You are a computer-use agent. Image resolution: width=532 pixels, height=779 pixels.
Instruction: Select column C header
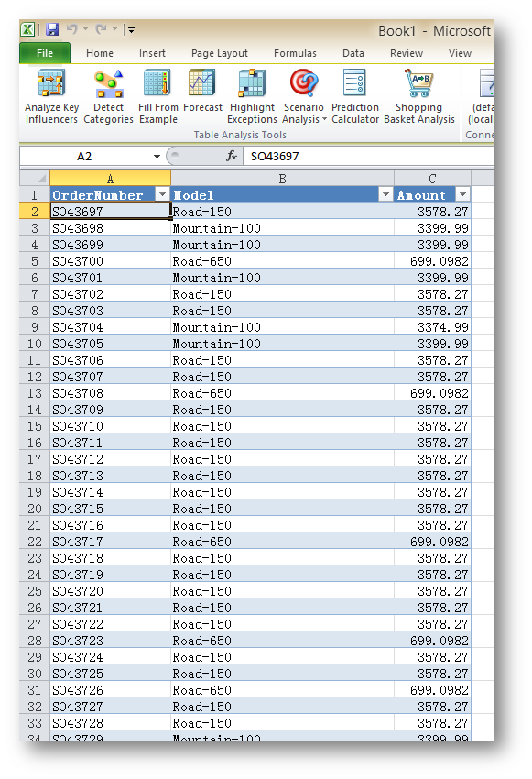click(432, 179)
